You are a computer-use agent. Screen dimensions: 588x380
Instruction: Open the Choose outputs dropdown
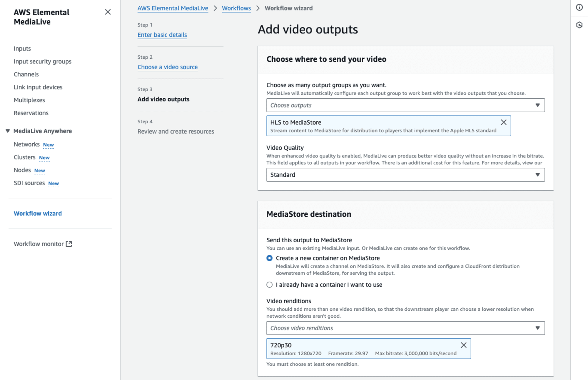point(405,105)
